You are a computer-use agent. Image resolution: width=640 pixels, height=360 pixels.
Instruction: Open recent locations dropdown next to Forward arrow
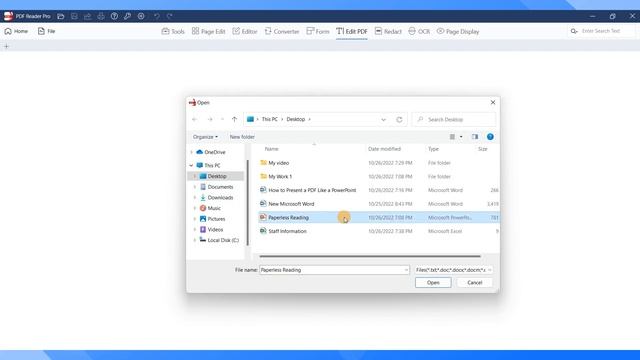[222, 119]
